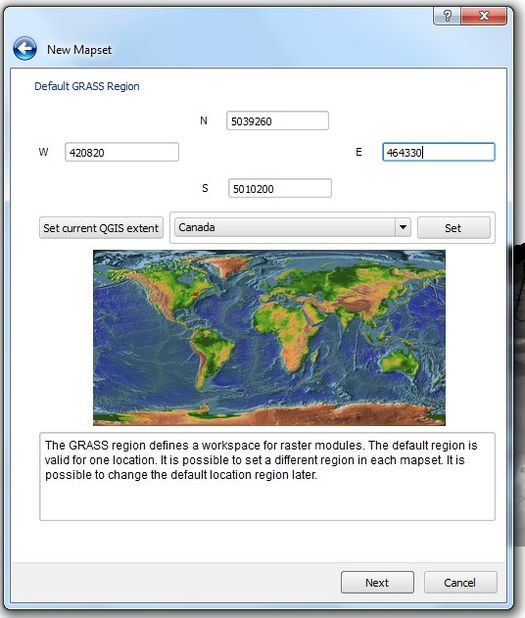
Task: Apply selected region with Set button
Action: (x=454, y=228)
